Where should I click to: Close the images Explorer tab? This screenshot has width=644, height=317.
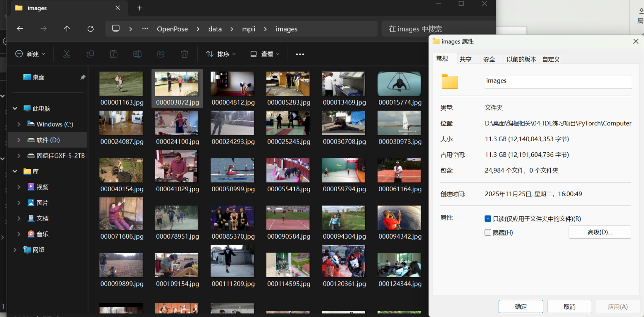(118, 8)
